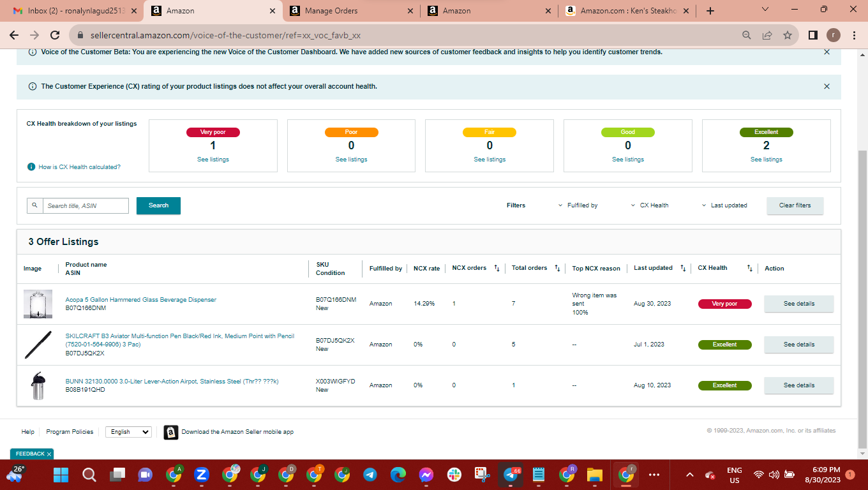View site information lock icon
Image resolution: width=868 pixels, height=490 pixels.
point(81,36)
